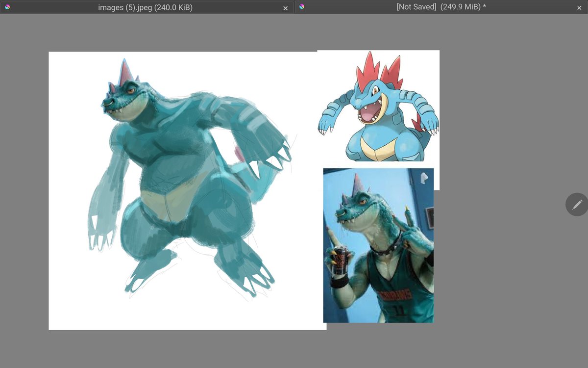588x368 pixels.
Task: Close the [Not Saved] document tab
Action: point(580,8)
